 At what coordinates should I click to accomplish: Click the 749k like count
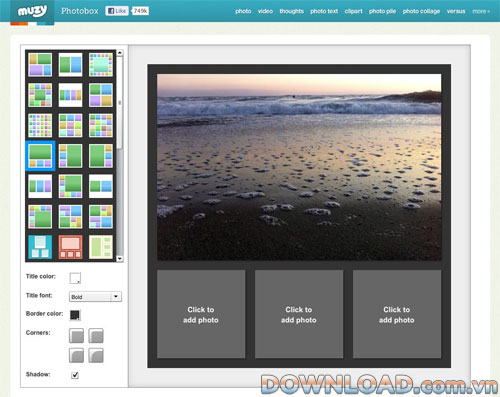pyautogui.click(x=140, y=11)
